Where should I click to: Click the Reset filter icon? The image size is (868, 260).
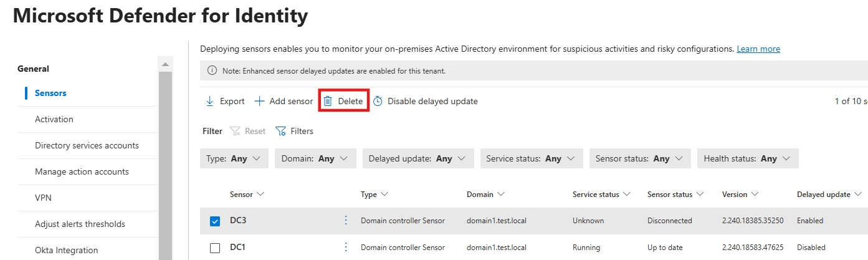(235, 131)
